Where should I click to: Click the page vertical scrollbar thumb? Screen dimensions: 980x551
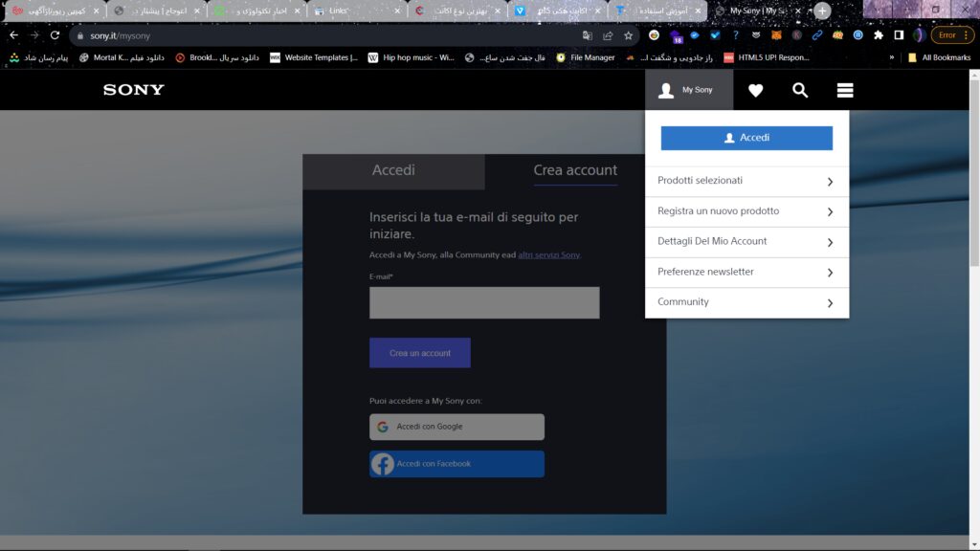click(974, 172)
